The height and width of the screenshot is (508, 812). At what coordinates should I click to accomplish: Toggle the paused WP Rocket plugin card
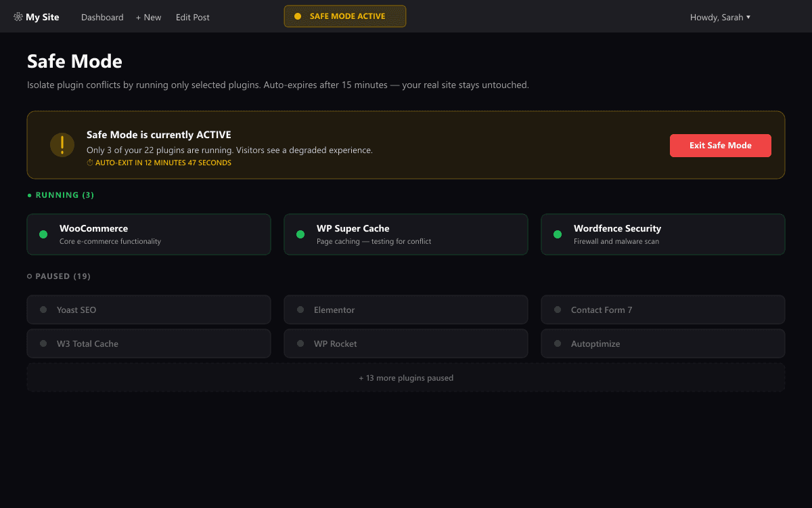(x=406, y=343)
